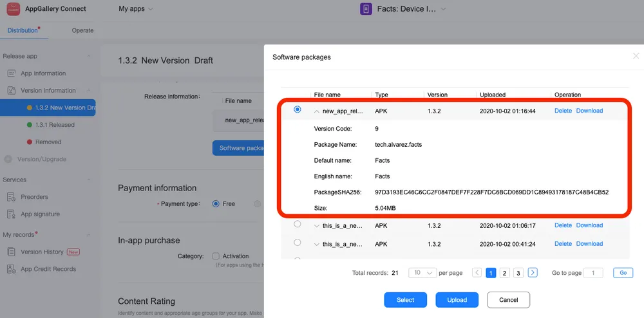Click the AppGallery Connect red logo
Viewport: 644px width, 318px height.
point(13,8)
